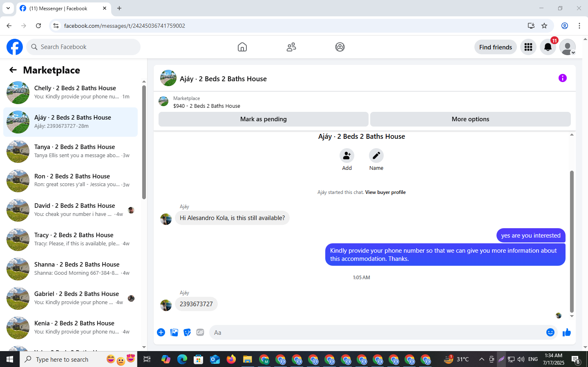
Task: Open the tab search dropdown arrow
Action: [x=8, y=8]
